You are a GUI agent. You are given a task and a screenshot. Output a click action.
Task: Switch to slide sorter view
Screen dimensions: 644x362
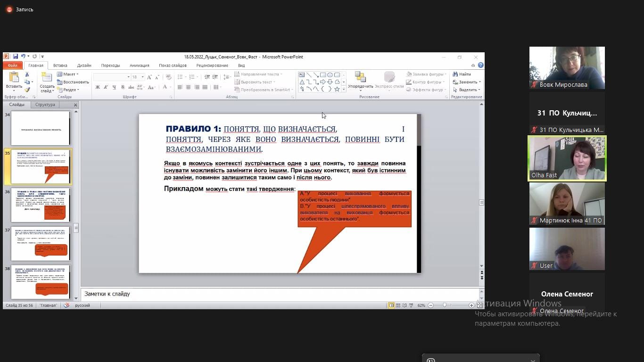pyautogui.click(x=398, y=305)
